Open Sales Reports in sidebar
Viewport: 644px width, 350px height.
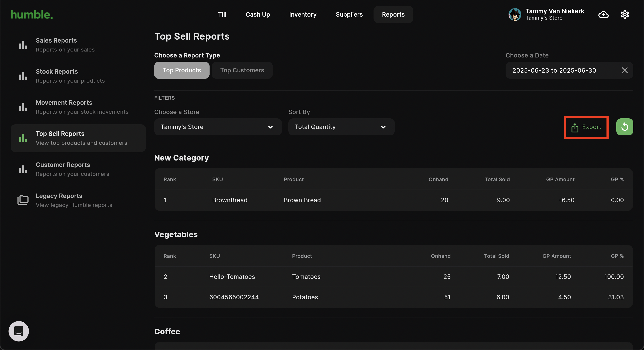point(78,45)
